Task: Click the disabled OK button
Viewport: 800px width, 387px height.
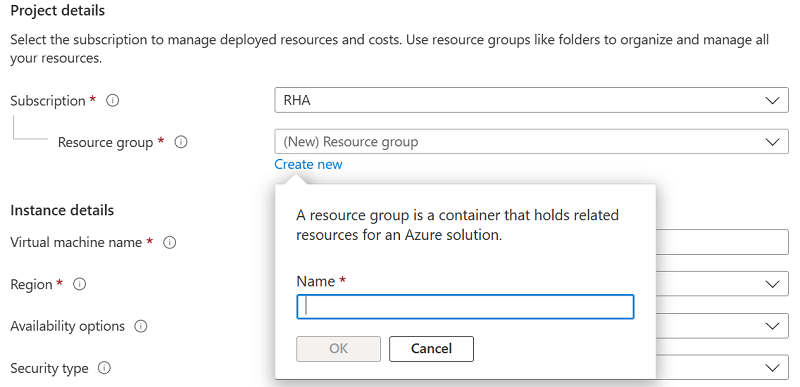Action: pyautogui.click(x=338, y=349)
